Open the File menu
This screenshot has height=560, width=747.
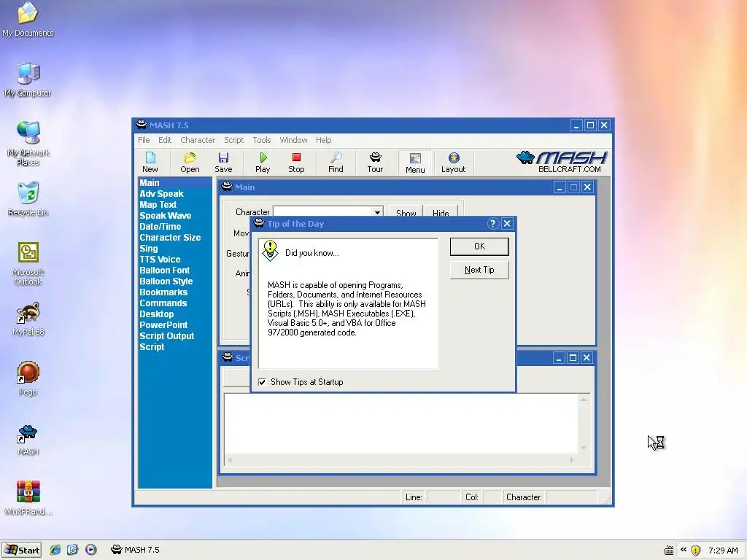(x=144, y=140)
